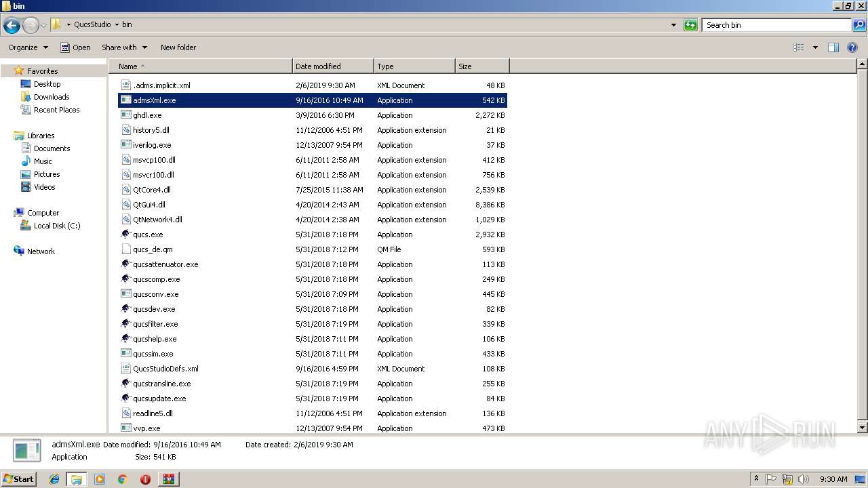868x488 pixels.
Task: Click the Open toolbar button
Action: (x=75, y=47)
